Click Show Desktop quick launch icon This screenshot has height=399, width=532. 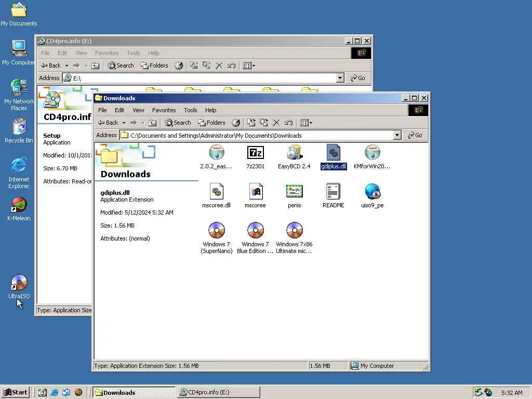(42, 393)
